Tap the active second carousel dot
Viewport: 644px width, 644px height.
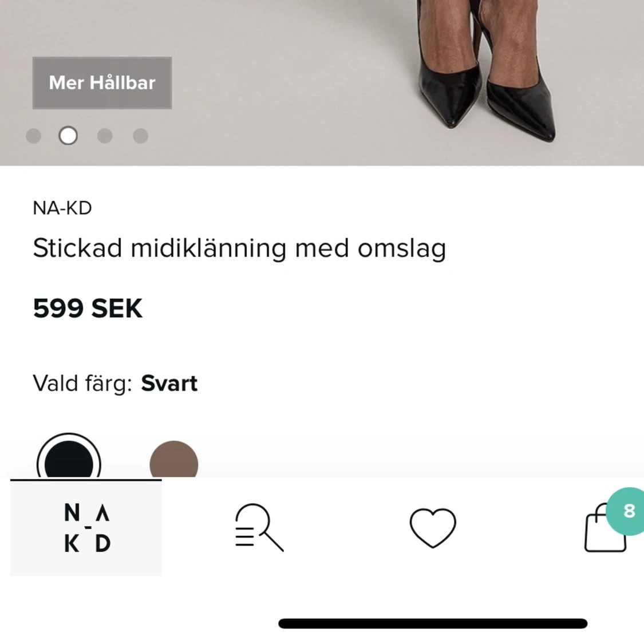coord(68,136)
